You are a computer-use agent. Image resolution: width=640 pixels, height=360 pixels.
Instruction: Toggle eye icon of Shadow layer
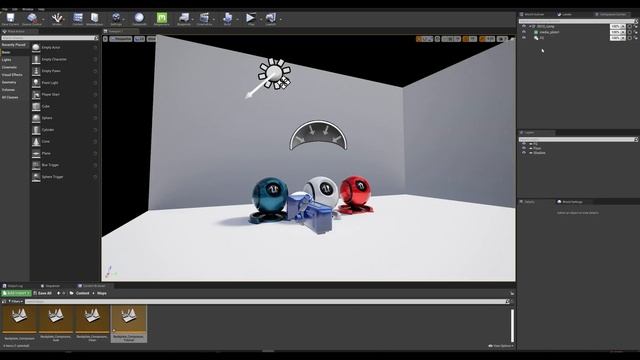524,153
